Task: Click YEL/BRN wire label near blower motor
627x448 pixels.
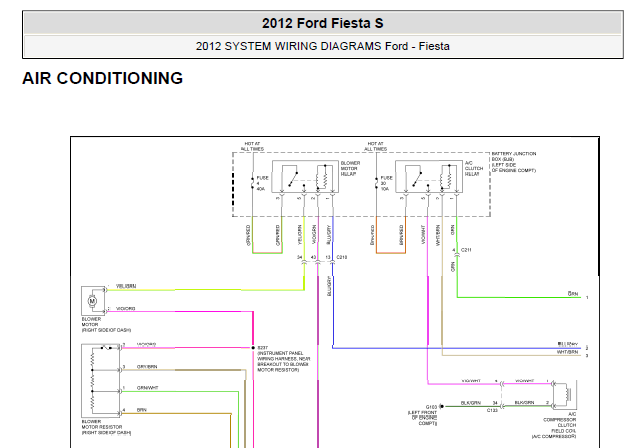Action: coord(126,286)
